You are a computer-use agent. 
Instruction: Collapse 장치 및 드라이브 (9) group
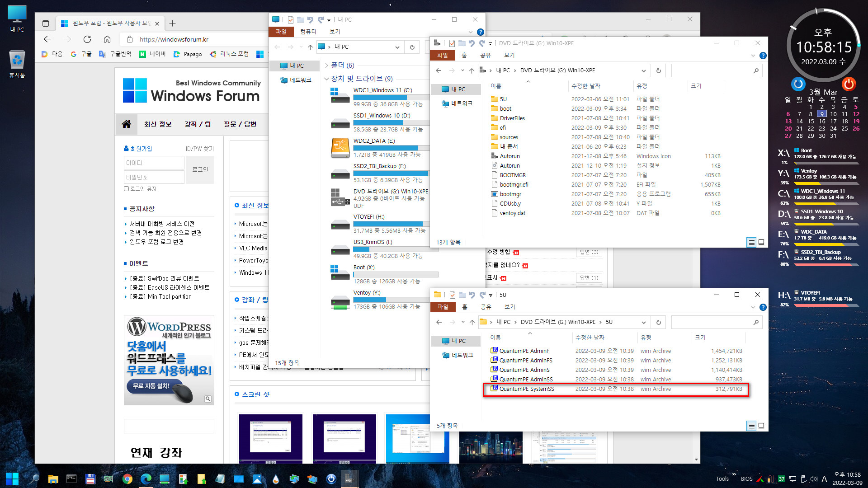[326, 79]
